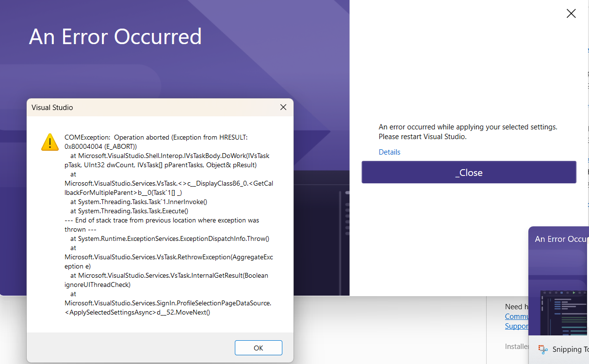Close the Visual Studio COMException dialog
Screen dimensions: 589x364
coord(283,107)
